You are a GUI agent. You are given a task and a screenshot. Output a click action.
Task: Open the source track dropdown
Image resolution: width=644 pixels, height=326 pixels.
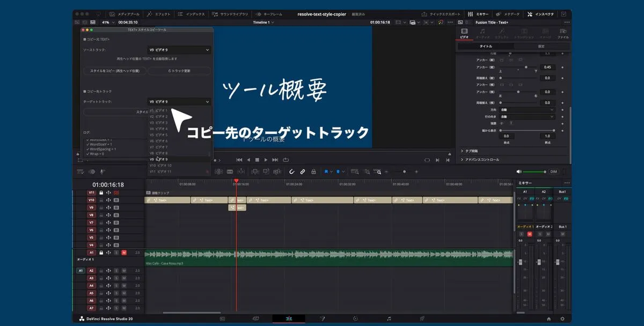(179, 50)
